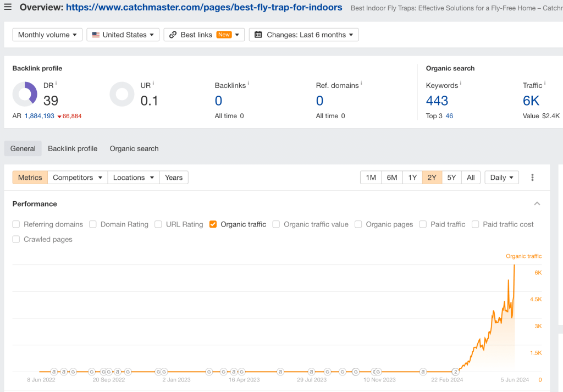563x392 pixels.
Task: Click the 5 Jun 2024 axis date
Action: pyautogui.click(x=515, y=380)
